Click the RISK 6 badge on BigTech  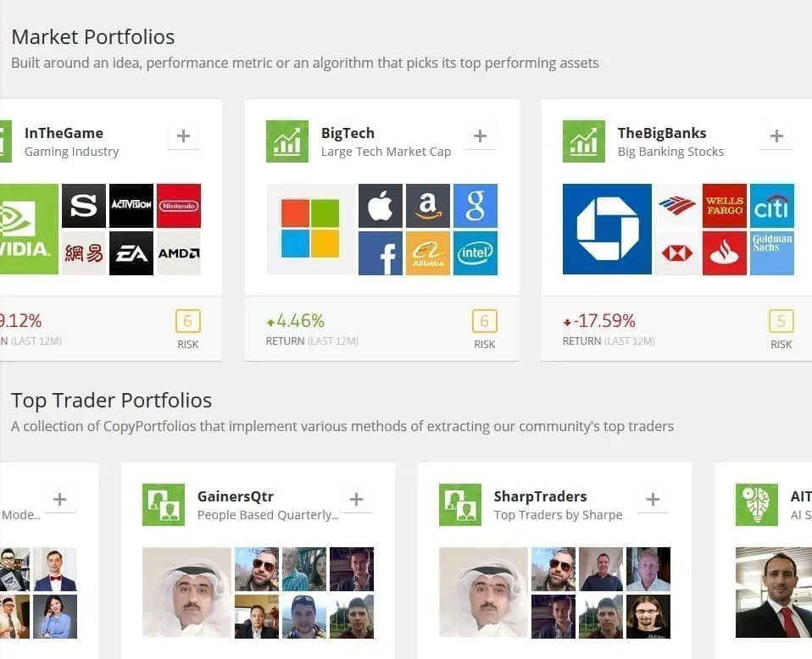(484, 322)
